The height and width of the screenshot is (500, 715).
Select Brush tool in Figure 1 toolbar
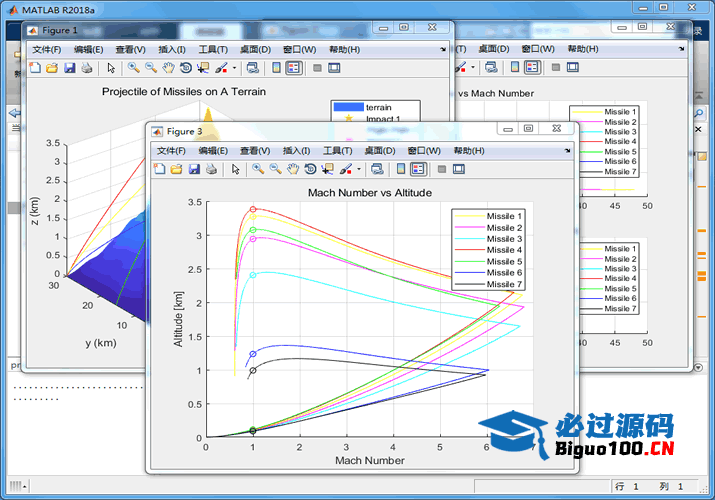[222, 68]
